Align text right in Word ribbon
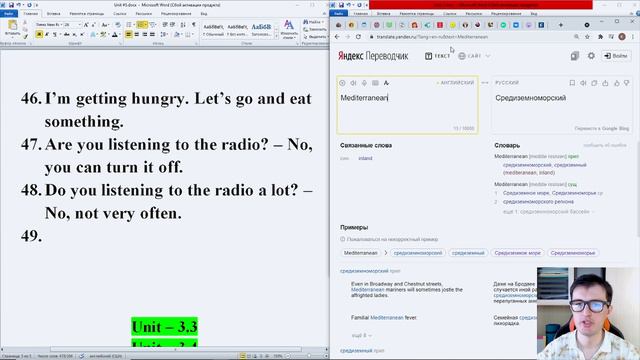The height and width of the screenshot is (360, 640). (144, 35)
